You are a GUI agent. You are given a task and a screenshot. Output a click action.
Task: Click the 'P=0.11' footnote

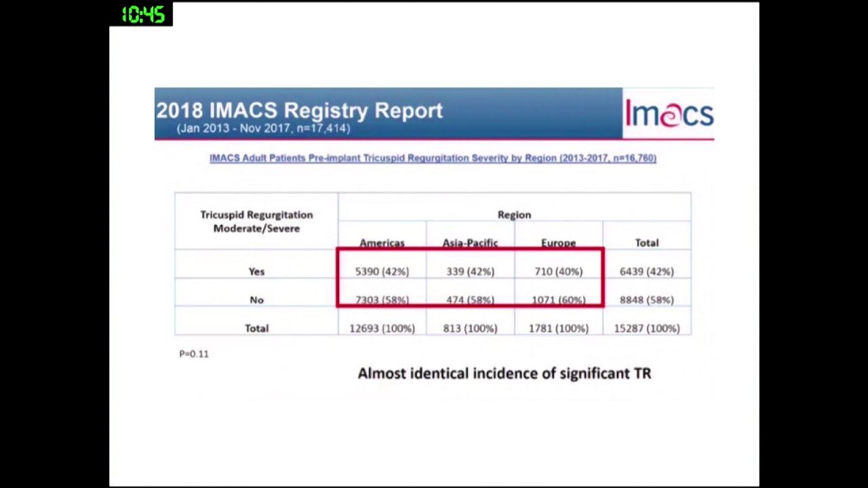[x=194, y=354]
